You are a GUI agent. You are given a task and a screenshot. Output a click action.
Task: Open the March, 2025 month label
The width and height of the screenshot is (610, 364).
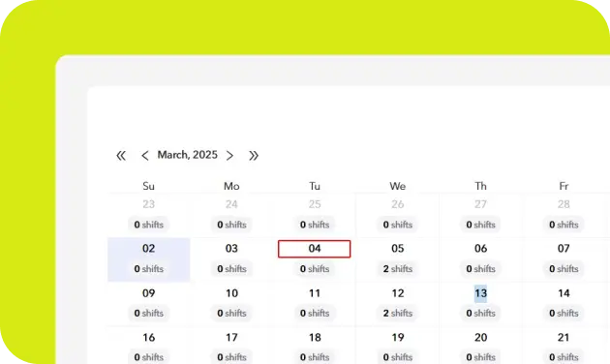click(187, 155)
